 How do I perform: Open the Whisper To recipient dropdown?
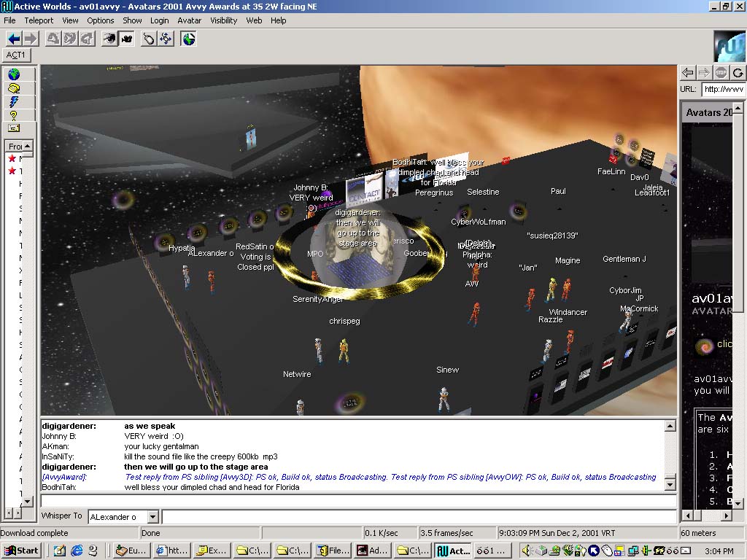152,517
